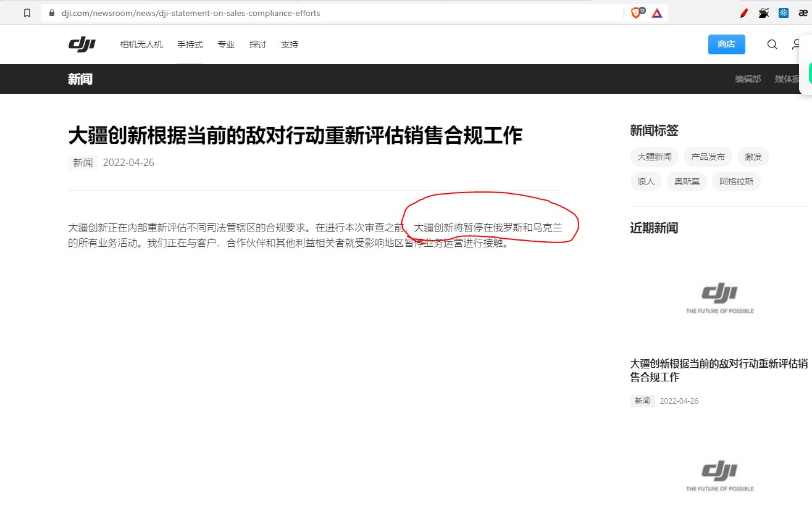Click 新闻 tag under sidebar news item
The height and width of the screenshot is (519, 812).
click(642, 401)
